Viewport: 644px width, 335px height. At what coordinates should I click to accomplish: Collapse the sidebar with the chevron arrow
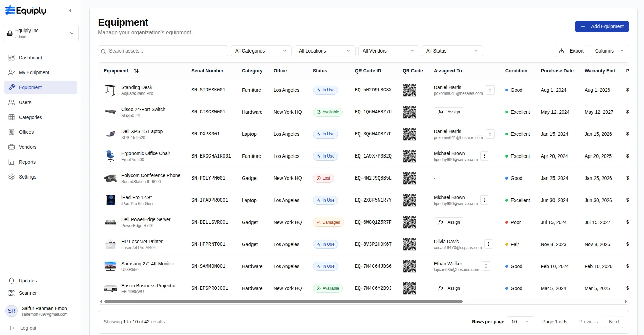(71, 11)
